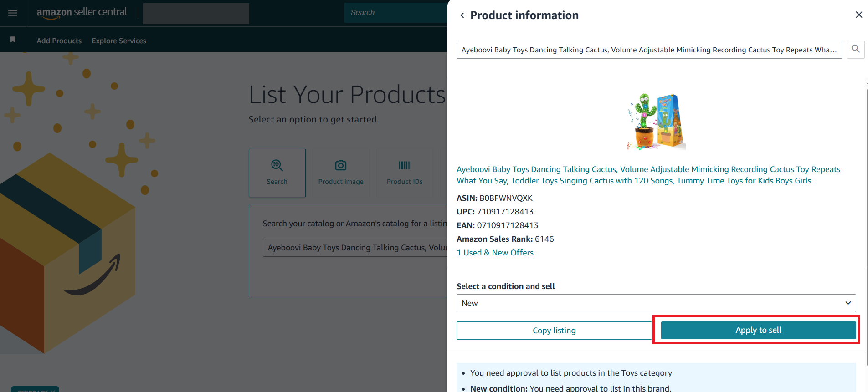The image size is (868, 392).
Task: Click the magnifier search button in panel
Action: pyautogui.click(x=855, y=49)
